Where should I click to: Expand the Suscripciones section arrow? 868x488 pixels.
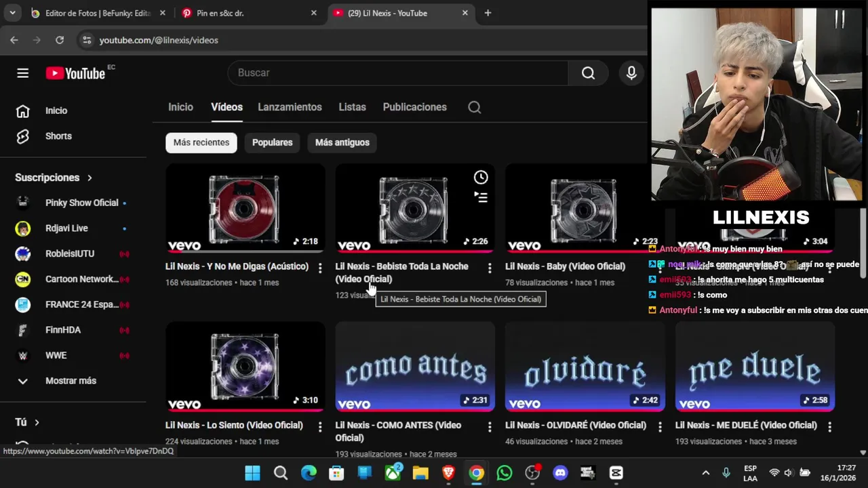(x=90, y=178)
